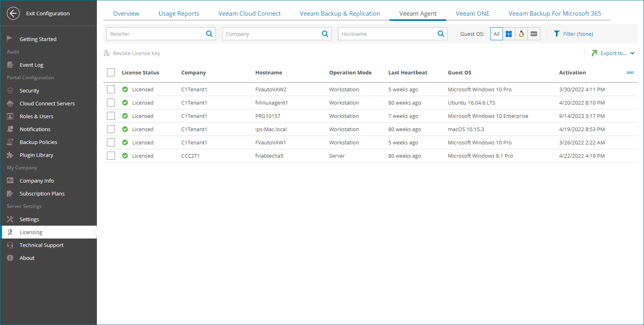
Task: Sort by Activation column header
Action: [x=572, y=72]
